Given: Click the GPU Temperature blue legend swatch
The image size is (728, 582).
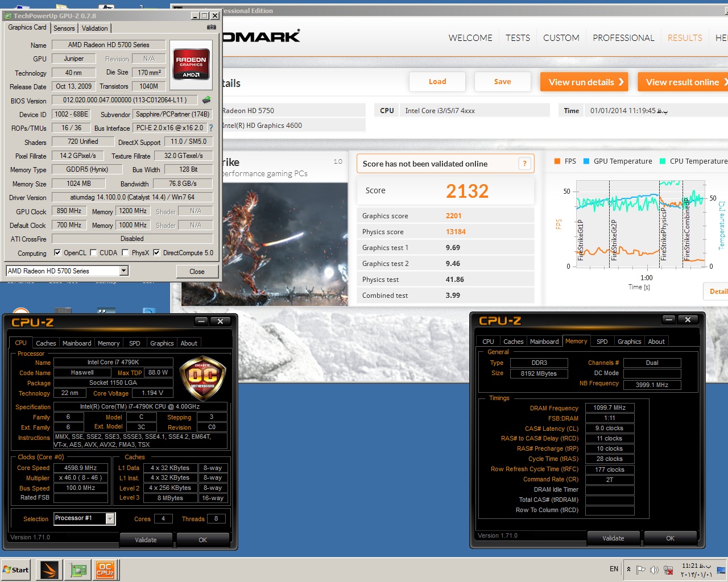Looking at the screenshot, I should pyautogui.click(x=586, y=161).
